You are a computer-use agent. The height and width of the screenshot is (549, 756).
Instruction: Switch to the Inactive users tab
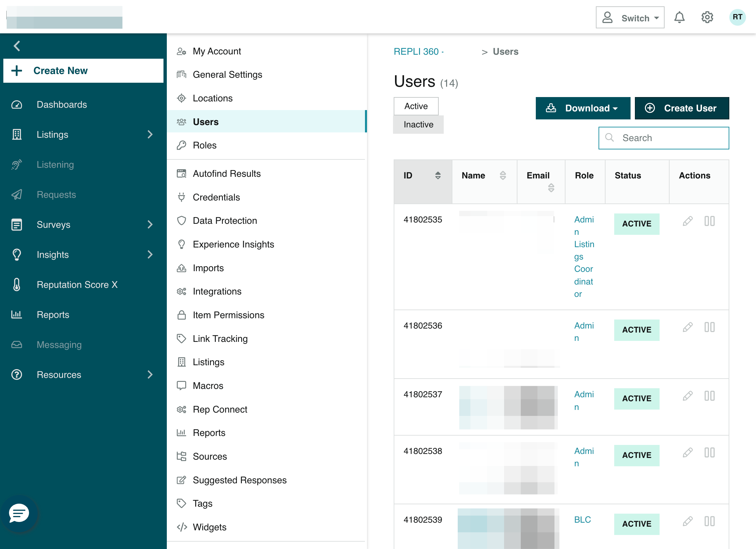[x=418, y=124]
